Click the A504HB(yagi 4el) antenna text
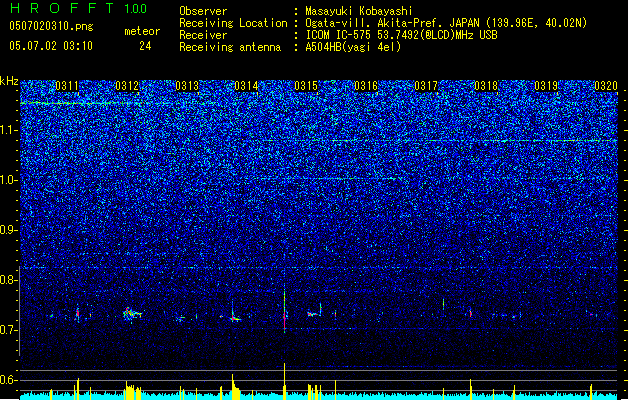629x400 pixels. tap(353, 47)
